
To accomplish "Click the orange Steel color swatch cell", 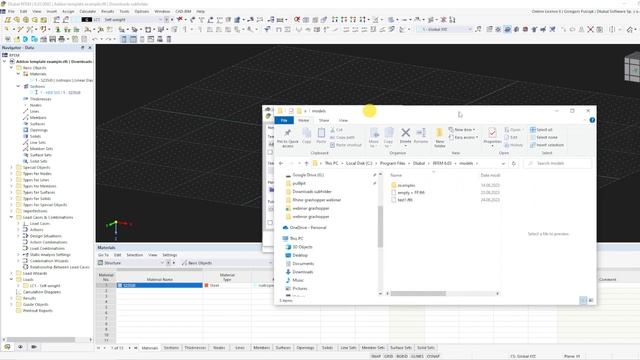I will (207, 285).
